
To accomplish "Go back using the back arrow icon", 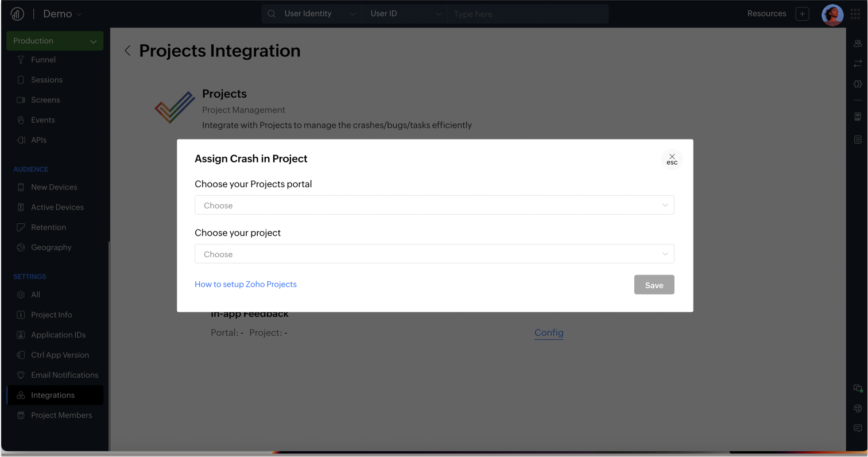I will click(x=127, y=51).
